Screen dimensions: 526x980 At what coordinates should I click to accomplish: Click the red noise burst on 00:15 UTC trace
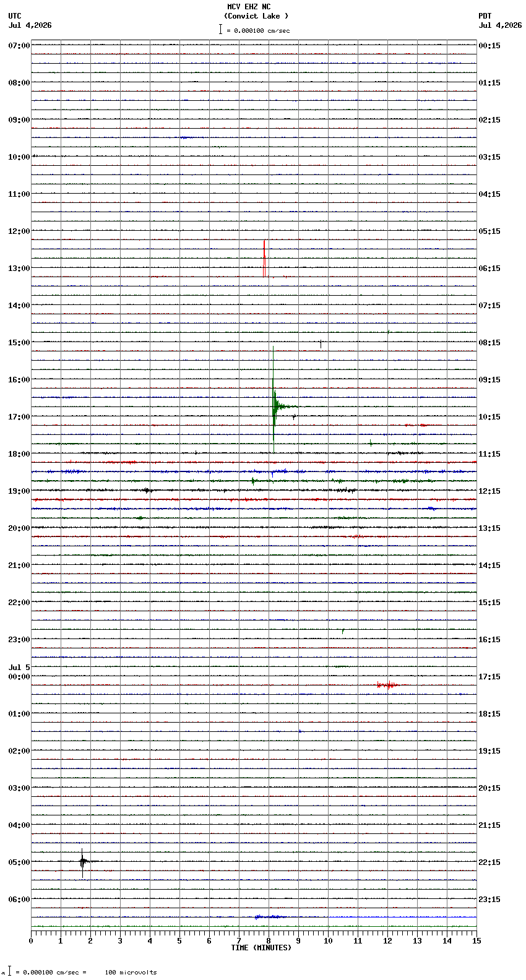click(x=388, y=685)
